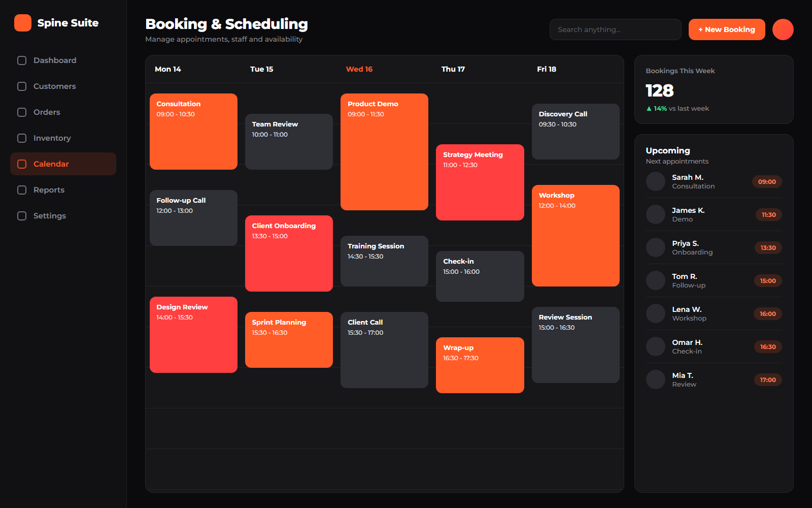812x508 pixels.
Task: Open the Calendar menu item
Action: click(x=63, y=164)
